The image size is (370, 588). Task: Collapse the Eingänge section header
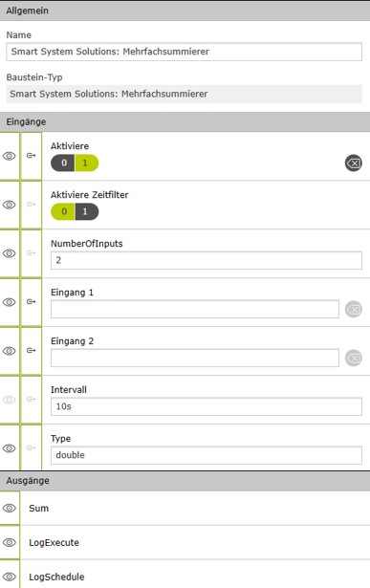[185, 121]
